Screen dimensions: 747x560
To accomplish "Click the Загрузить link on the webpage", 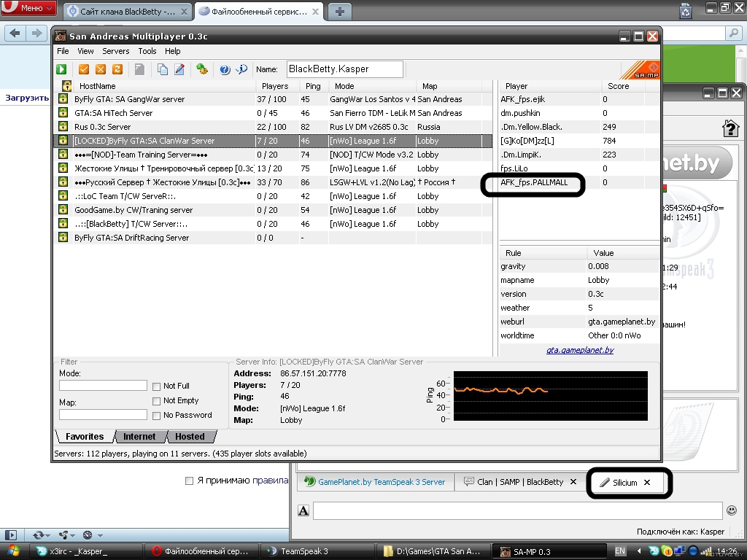I will [x=27, y=98].
